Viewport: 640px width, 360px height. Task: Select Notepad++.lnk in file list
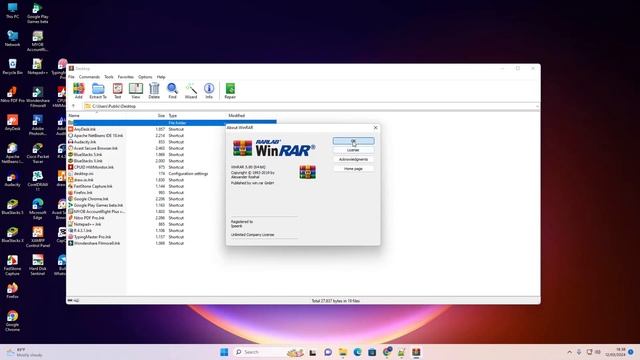[87, 224]
